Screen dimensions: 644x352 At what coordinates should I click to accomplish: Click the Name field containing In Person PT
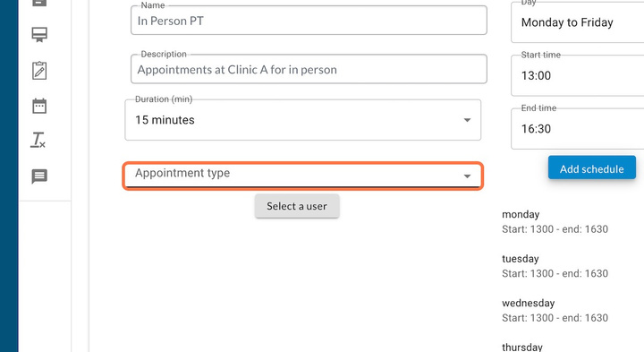309,20
